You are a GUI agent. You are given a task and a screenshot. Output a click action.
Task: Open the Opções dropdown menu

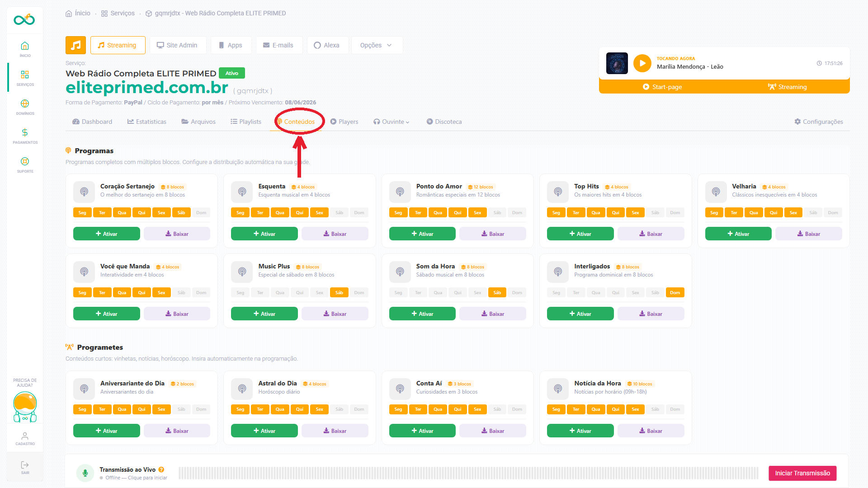click(377, 45)
